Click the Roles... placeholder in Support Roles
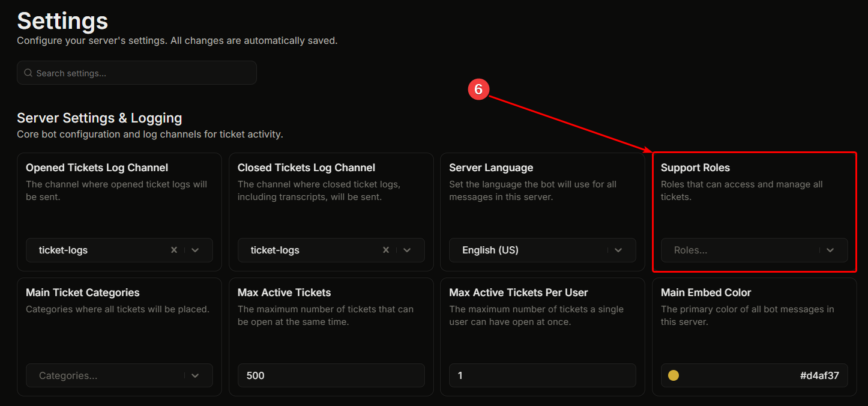This screenshot has height=406, width=868. tap(690, 250)
